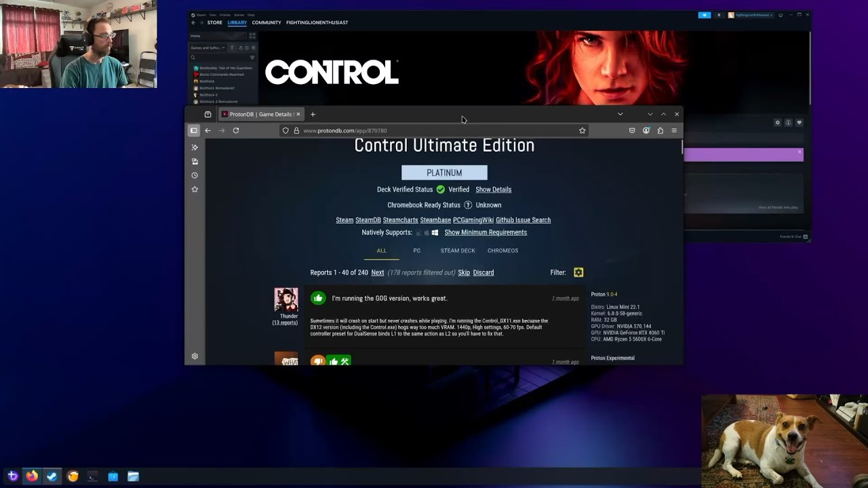Open the COMMUNITY menu in Steam
Viewport: 868px width, 488px height.
267,22
